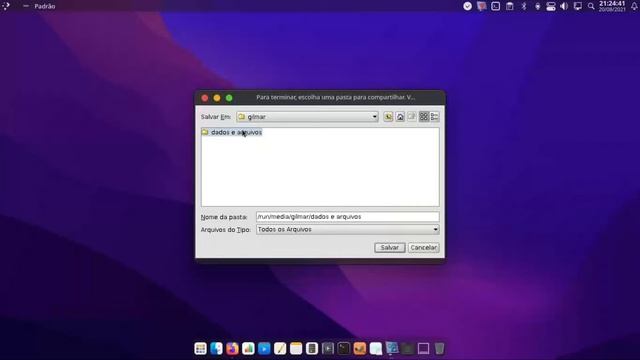Screen dimensions: 640x360
Task: Open the search icon in the top bar
Action: point(591,6)
